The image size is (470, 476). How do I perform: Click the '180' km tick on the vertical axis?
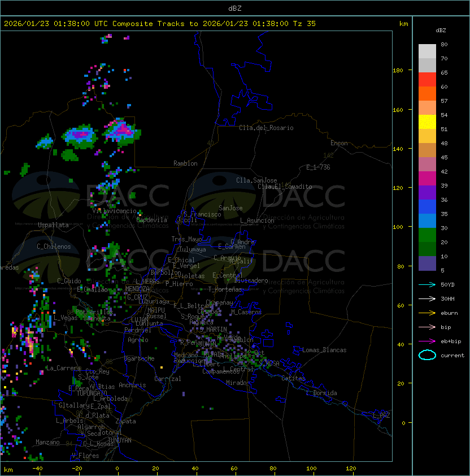coord(398,71)
